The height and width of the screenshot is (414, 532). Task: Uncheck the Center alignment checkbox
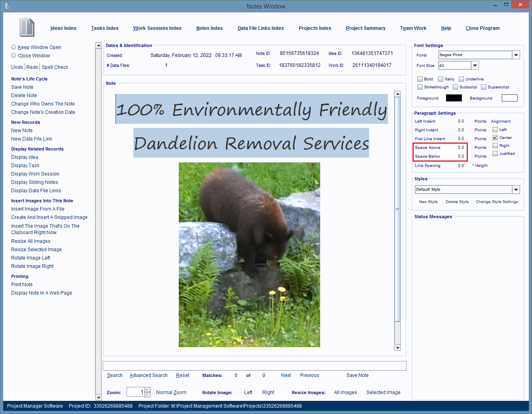[495, 137]
